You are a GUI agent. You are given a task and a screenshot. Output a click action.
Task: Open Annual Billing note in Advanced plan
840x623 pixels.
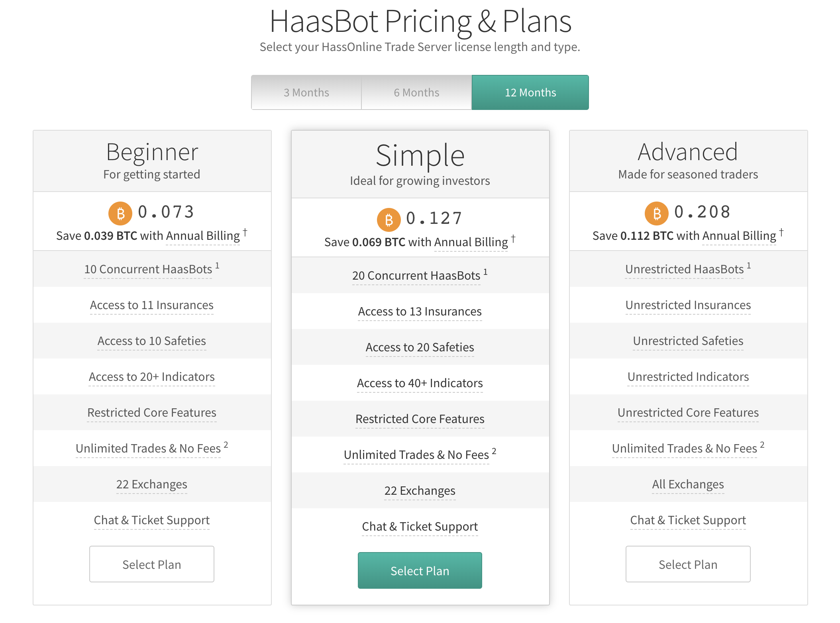(x=739, y=236)
